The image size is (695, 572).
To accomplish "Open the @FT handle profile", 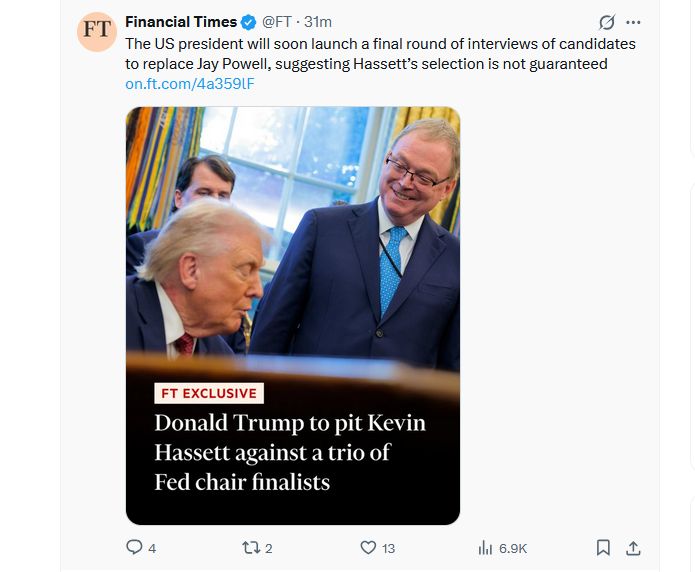I will 278,22.
